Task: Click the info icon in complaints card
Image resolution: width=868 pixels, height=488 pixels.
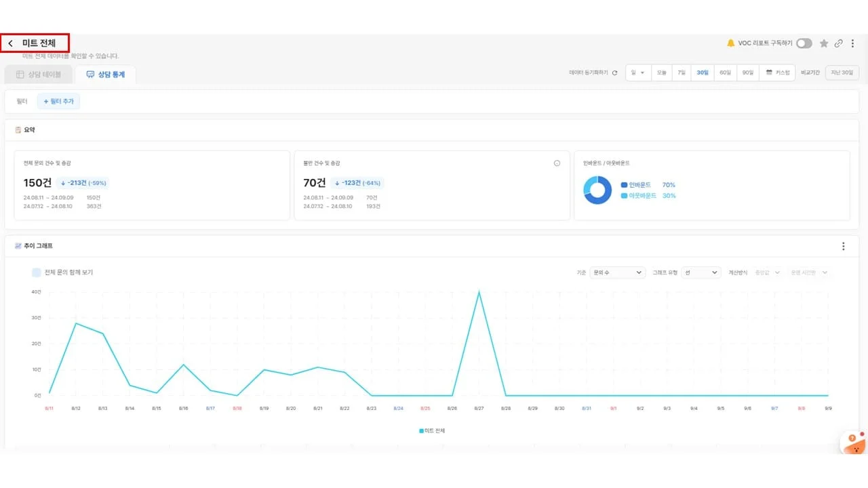Action: (x=557, y=163)
